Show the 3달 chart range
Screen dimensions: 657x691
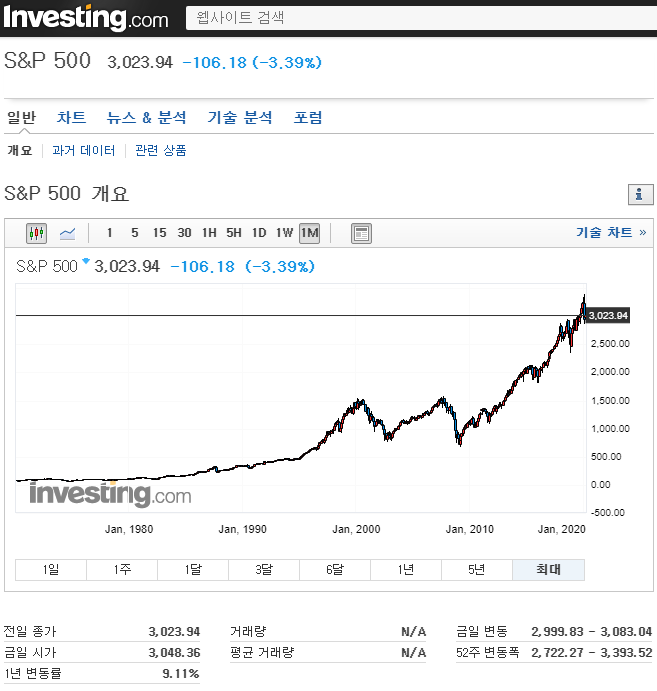(264, 570)
